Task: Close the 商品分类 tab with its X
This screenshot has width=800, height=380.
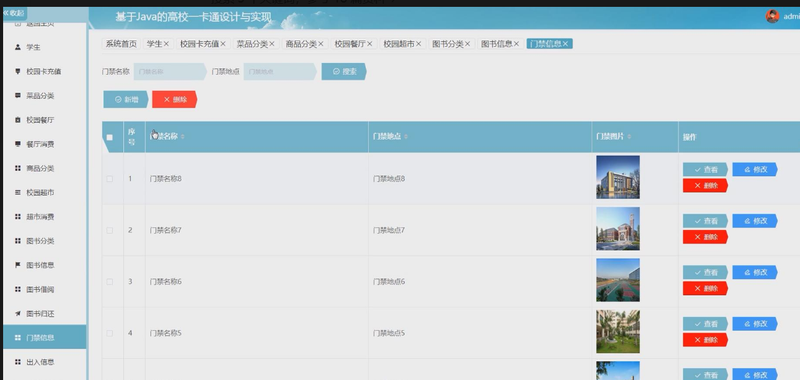Action: pos(321,44)
